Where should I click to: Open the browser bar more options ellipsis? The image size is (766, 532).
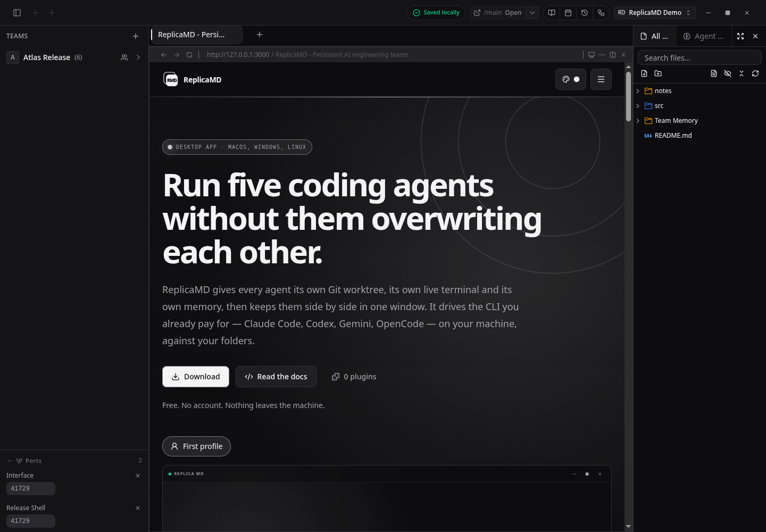point(602,55)
